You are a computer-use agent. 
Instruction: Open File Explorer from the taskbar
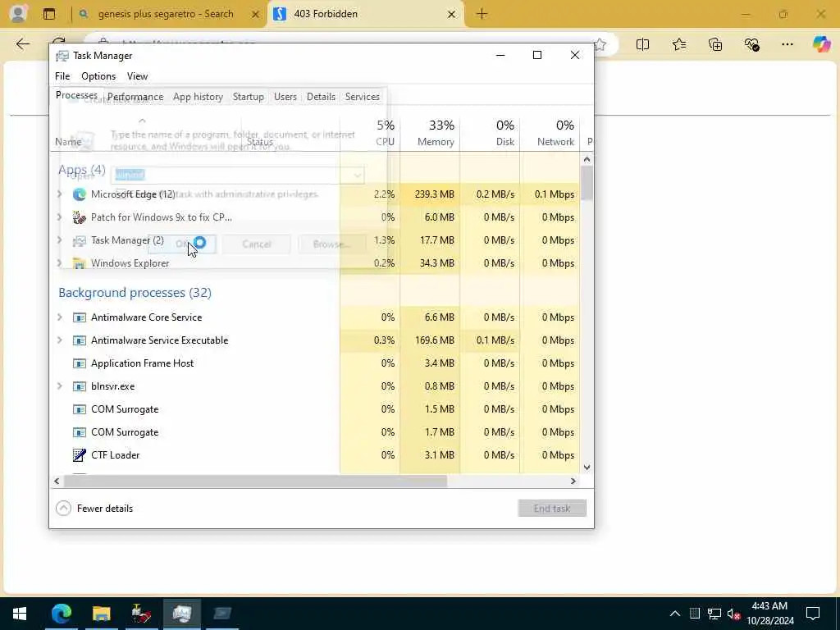click(x=101, y=614)
